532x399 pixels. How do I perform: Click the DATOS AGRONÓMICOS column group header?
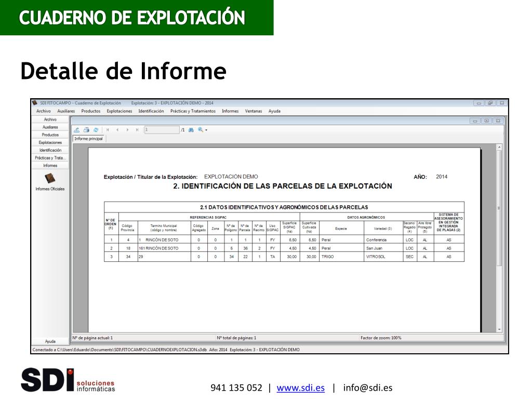click(x=366, y=218)
